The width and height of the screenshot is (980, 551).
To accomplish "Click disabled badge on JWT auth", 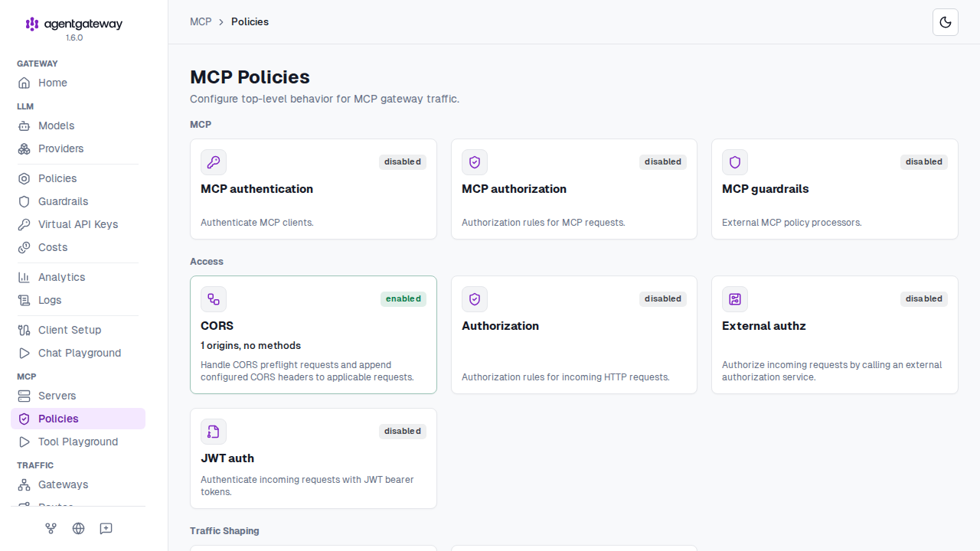I will coord(403,431).
